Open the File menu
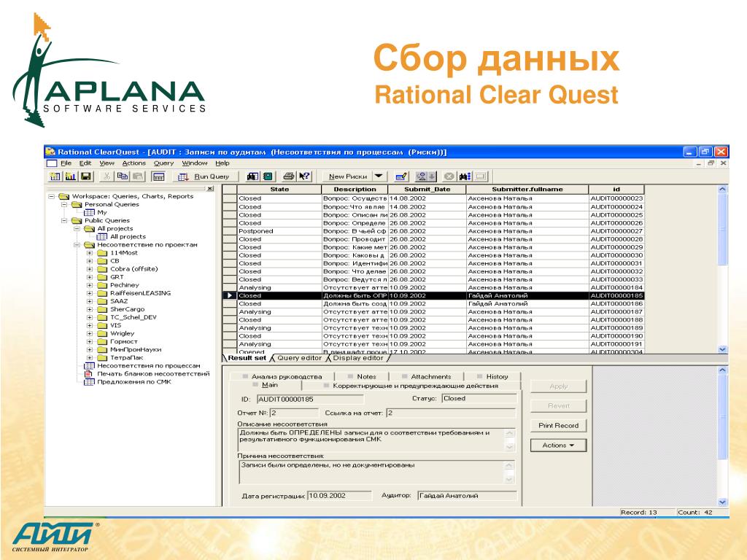Image resolution: width=747 pixels, height=560 pixels. [66, 163]
